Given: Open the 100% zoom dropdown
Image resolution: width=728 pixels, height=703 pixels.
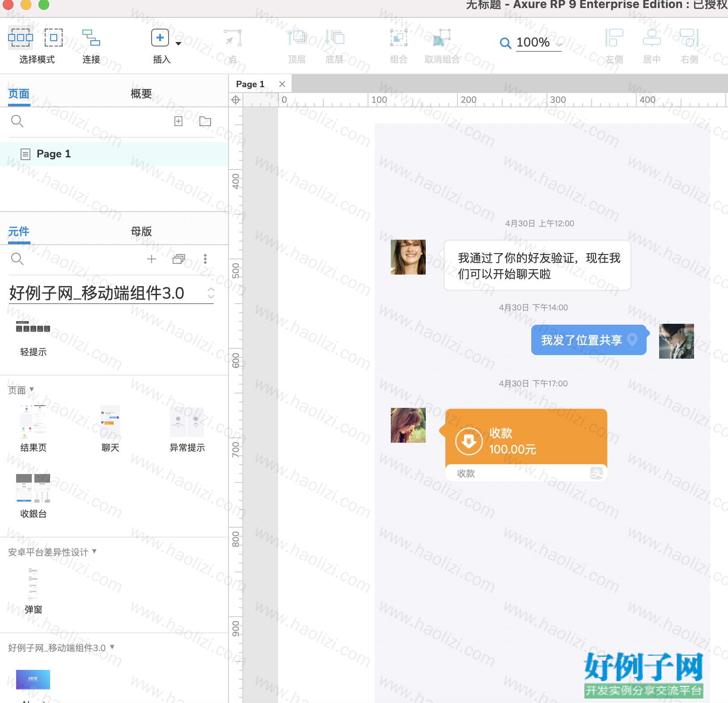Looking at the screenshot, I should [x=539, y=43].
